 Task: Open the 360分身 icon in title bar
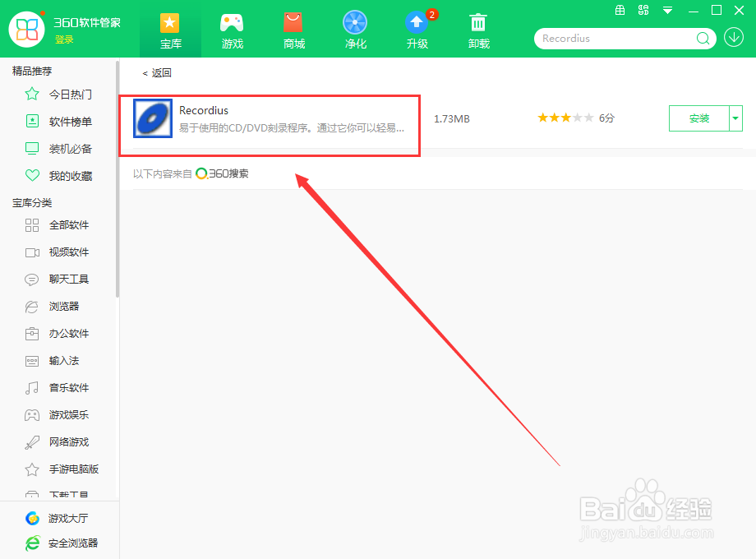click(643, 11)
